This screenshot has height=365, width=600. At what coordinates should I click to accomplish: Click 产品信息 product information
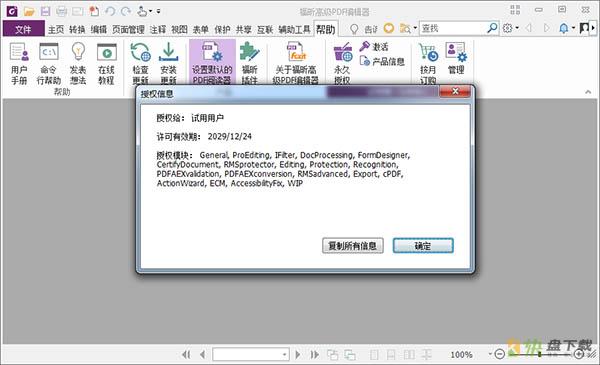click(x=382, y=61)
